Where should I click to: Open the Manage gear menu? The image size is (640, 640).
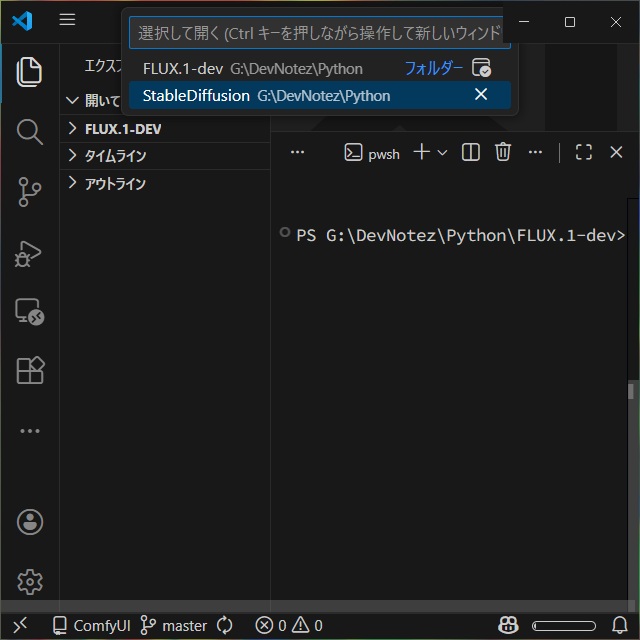(30, 581)
